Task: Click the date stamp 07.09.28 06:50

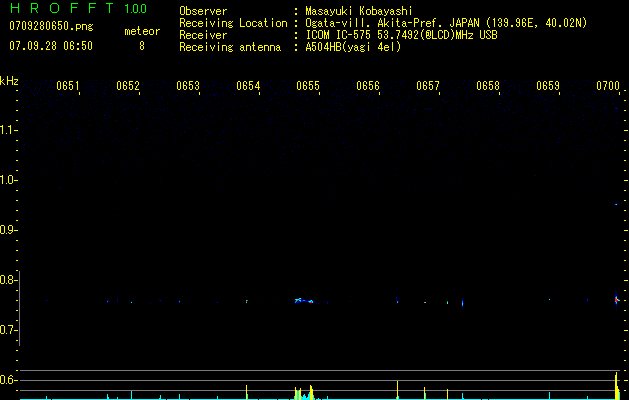Action: (x=51, y=46)
